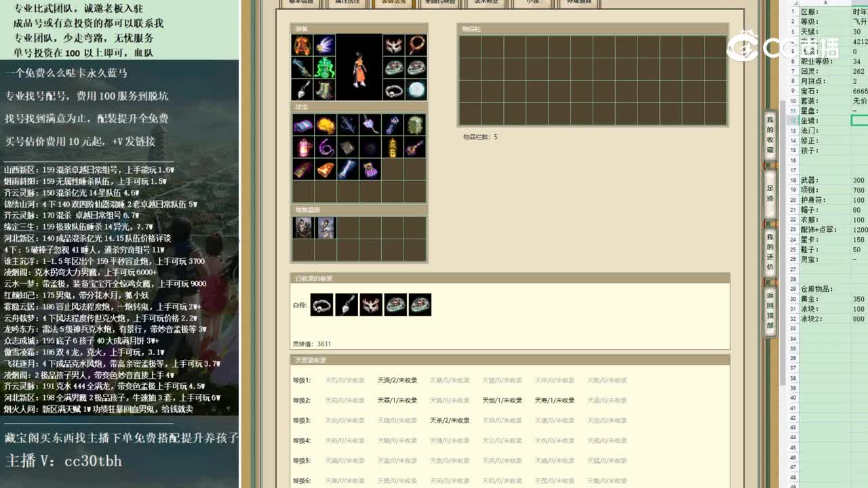Click the selected cell next to 坐骑 in spreadsheet

[859, 121]
